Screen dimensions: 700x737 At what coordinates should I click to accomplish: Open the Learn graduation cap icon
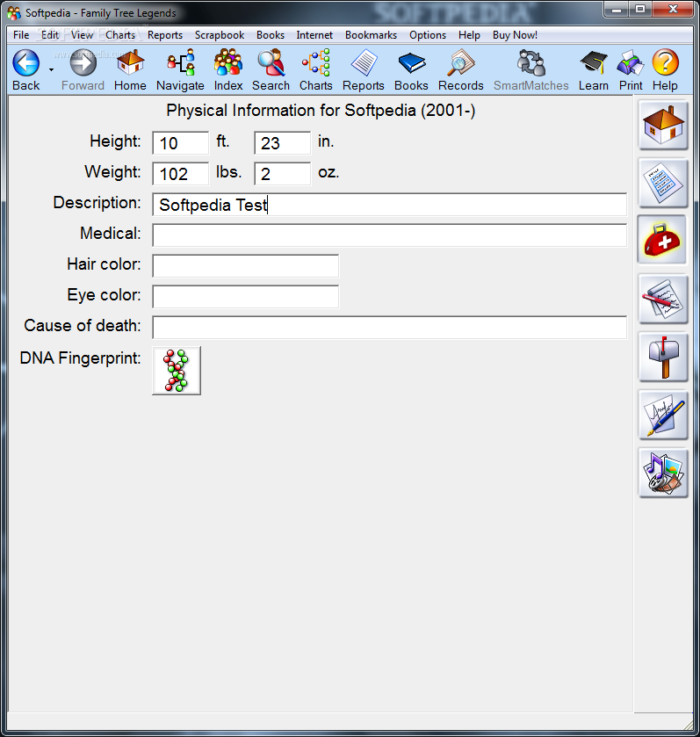coord(594,63)
